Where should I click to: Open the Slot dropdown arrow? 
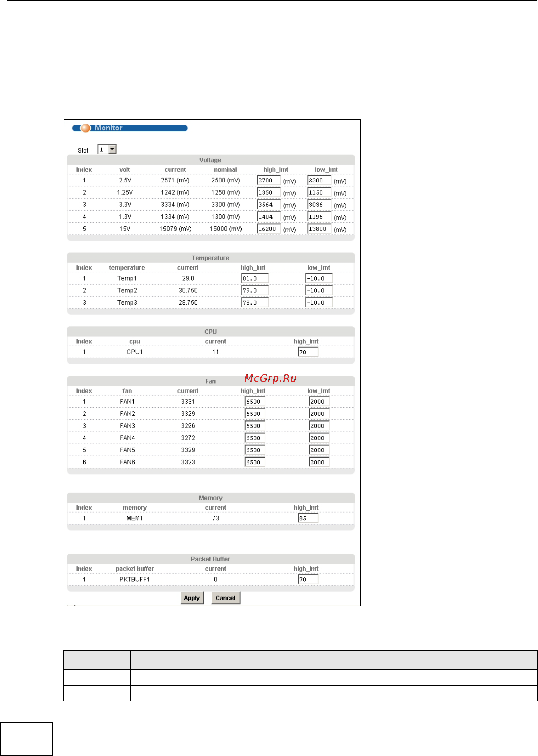tap(112, 149)
